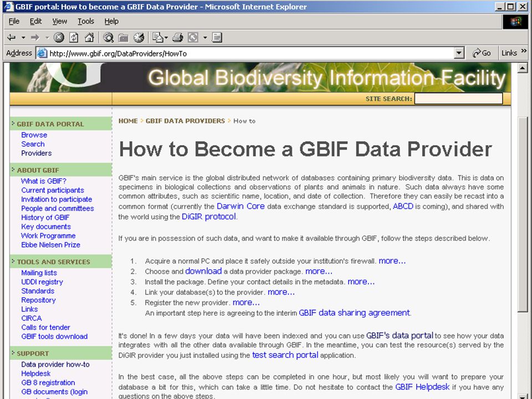
Task: Click GBIF DATA PROVIDERS breadcrumb link
Action: pos(185,121)
